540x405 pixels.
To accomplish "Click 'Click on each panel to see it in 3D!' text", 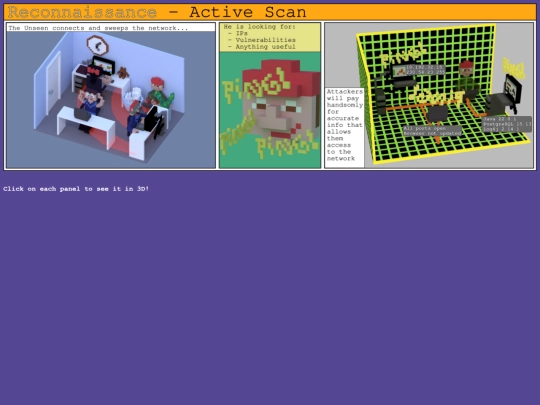I will [x=76, y=189].
